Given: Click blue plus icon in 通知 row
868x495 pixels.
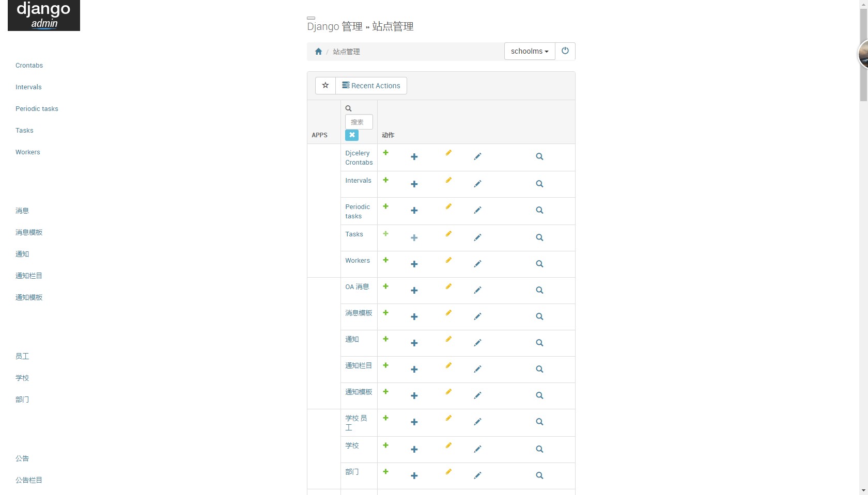Looking at the screenshot, I should [414, 343].
